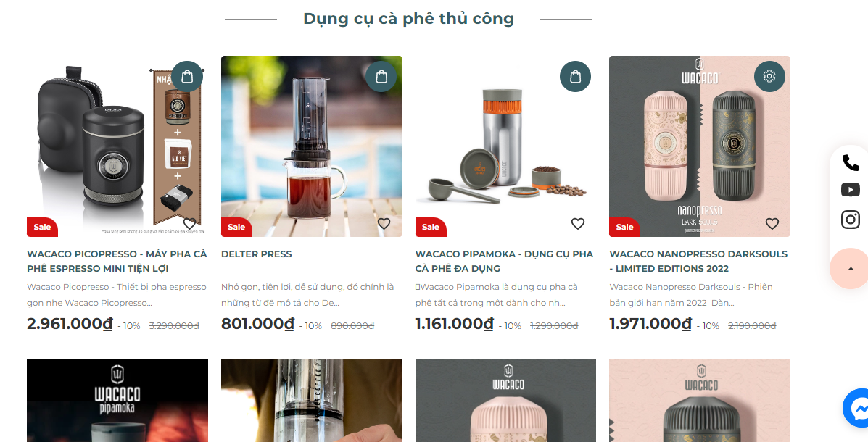
Task: Click the Nanopresso Dark Souls product image
Action: click(x=700, y=146)
